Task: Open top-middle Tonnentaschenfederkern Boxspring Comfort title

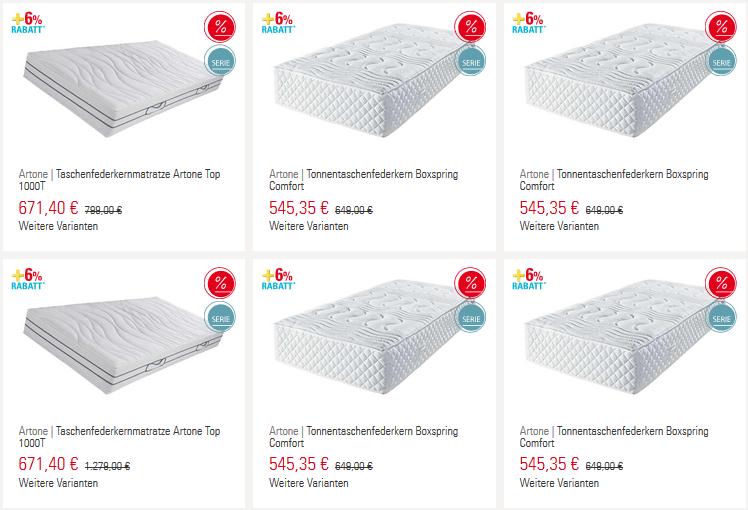Action: click(x=364, y=180)
